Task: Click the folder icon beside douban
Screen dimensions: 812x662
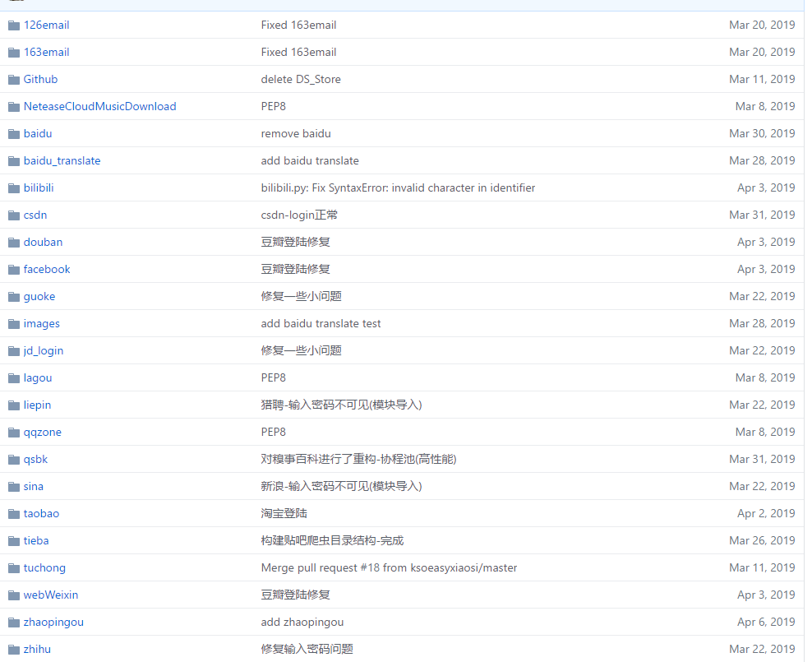Action: pyautogui.click(x=13, y=242)
